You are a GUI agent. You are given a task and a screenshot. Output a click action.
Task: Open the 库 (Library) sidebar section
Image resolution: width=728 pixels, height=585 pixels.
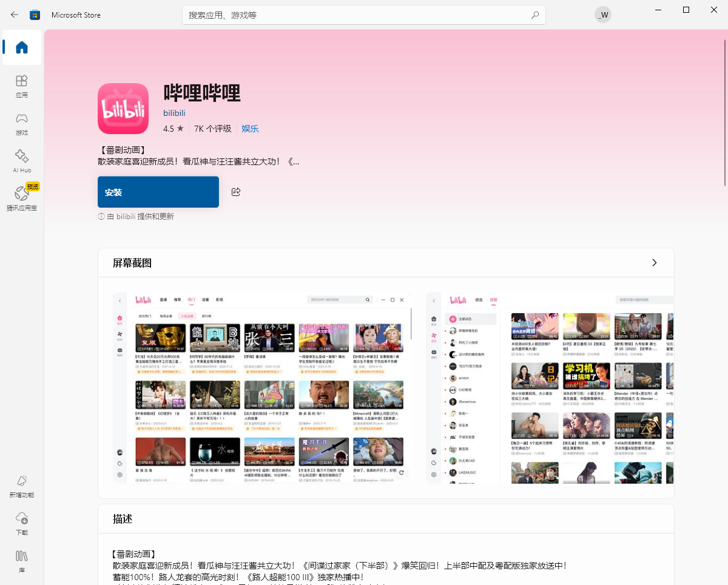click(x=21, y=561)
